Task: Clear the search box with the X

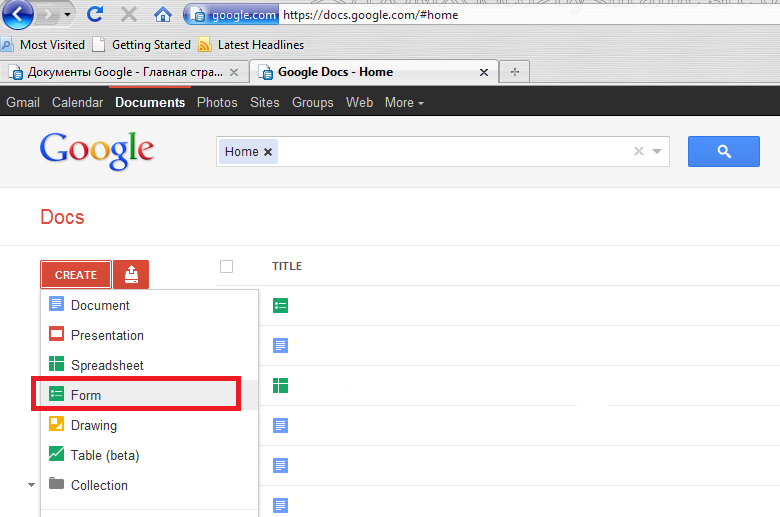Action: 639,151
